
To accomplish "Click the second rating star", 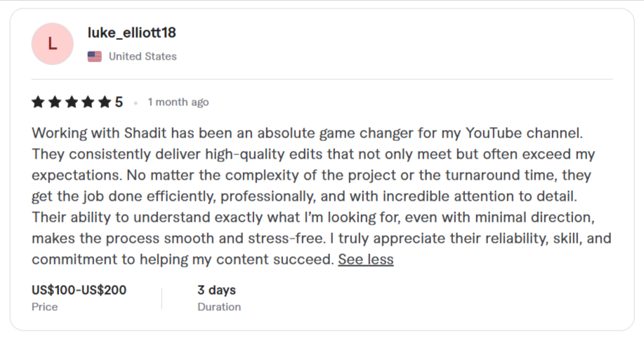I will [55, 102].
